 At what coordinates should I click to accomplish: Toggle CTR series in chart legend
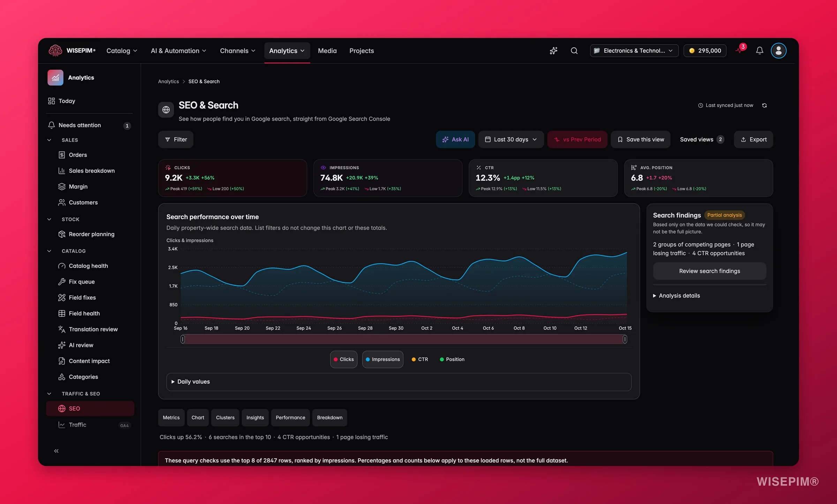(x=420, y=359)
